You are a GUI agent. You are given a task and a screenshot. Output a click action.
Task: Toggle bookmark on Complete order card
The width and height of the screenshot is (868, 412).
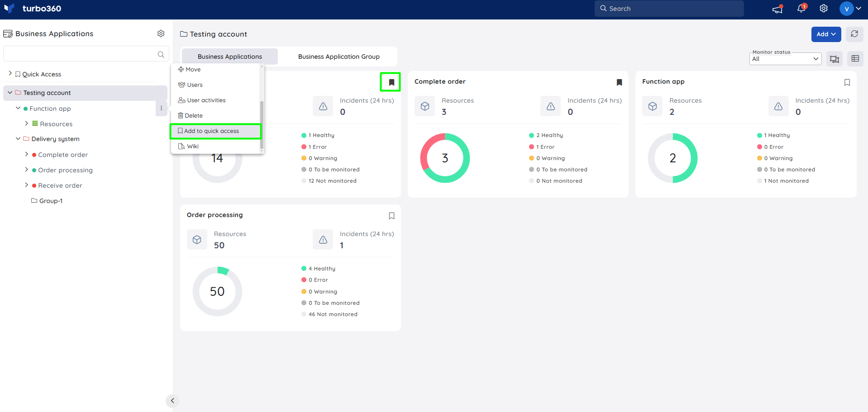pos(619,82)
